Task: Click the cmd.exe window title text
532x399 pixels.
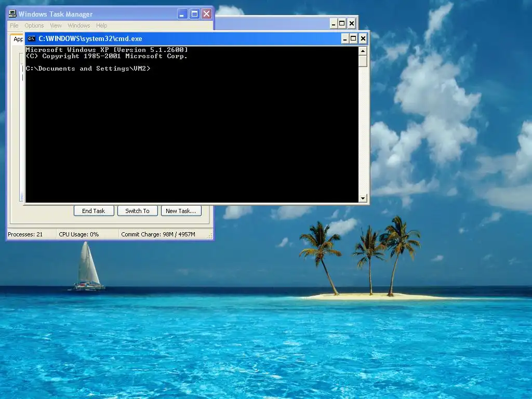Action: tap(90, 38)
